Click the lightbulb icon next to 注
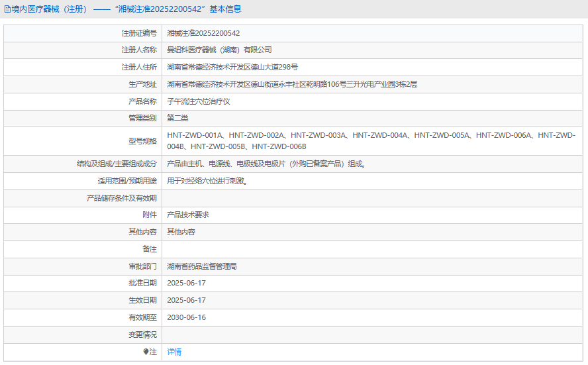 click(146, 352)
